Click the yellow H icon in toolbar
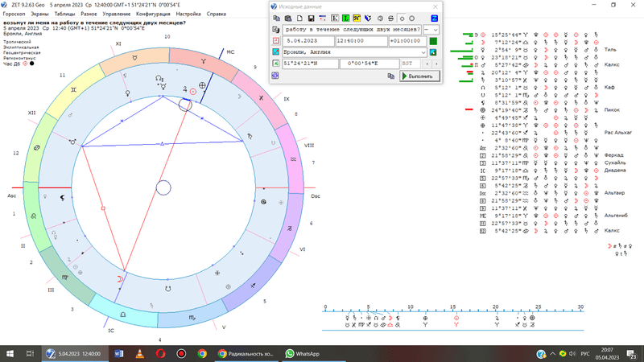644x362 pixels. coord(357,18)
